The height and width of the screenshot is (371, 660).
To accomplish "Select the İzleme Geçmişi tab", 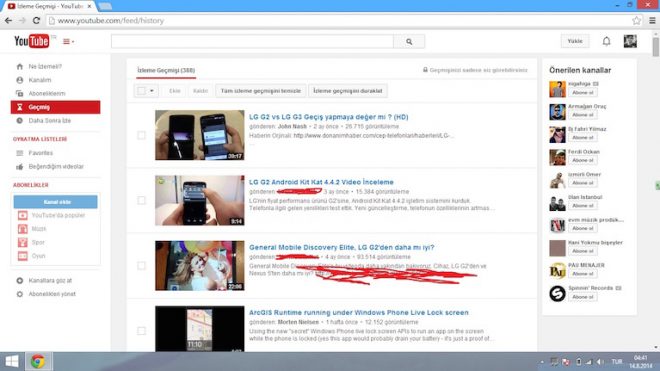I will 166,70.
